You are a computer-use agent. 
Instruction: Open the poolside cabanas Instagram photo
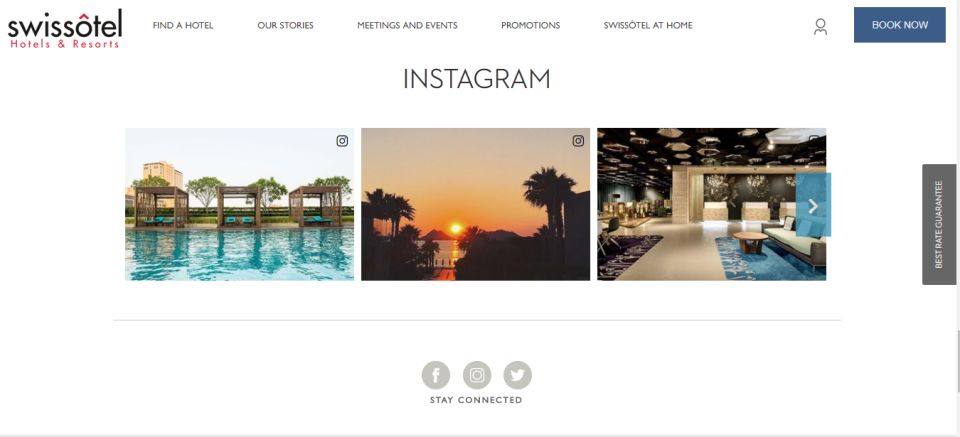pos(239,204)
